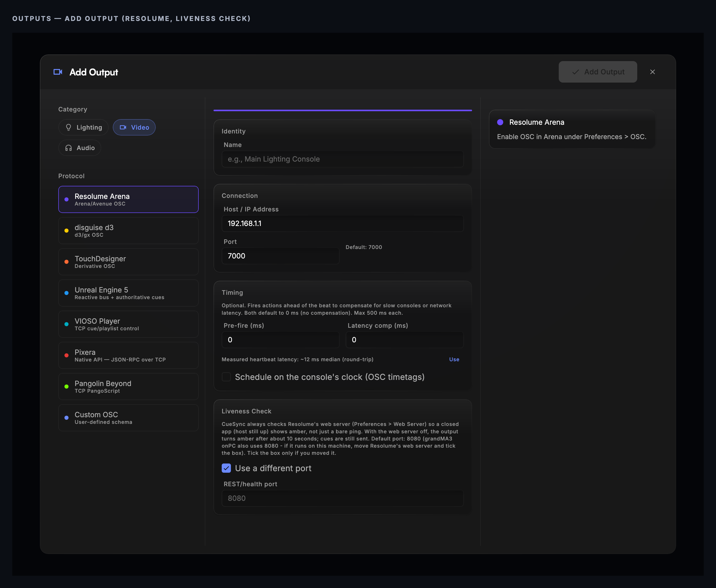Click the Use a different port label
This screenshot has width=716, height=588.
click(273, 468)
